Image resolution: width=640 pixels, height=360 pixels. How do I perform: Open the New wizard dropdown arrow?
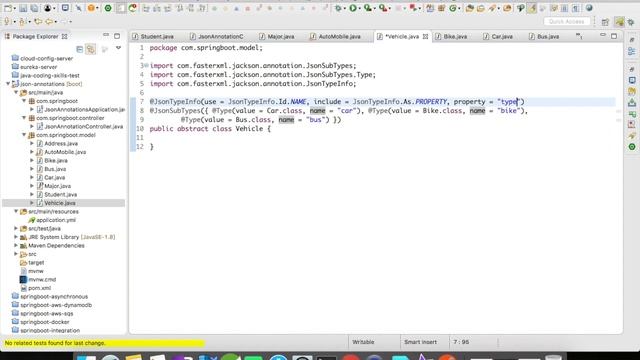click(15, 9)
